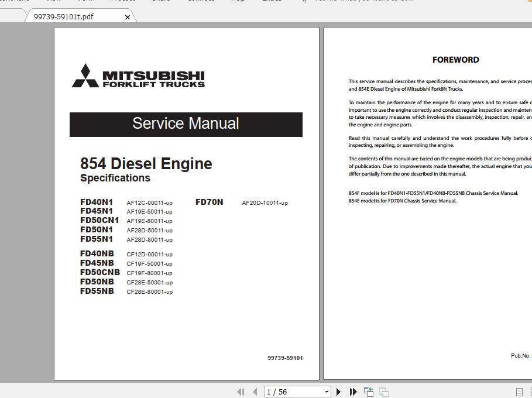This screenshot has height=398, width=532.
Task: Click the model name "FD50CNB"
Action: 100,273
